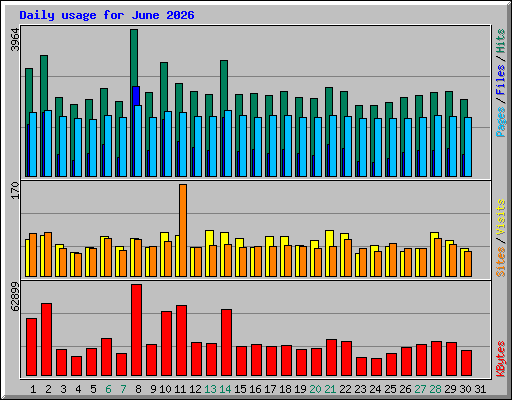Image resolution: width=512 pixels, height=400 pixels.
Task: Select the red KBytes bar for day 24
Action: tap(376, 367)
